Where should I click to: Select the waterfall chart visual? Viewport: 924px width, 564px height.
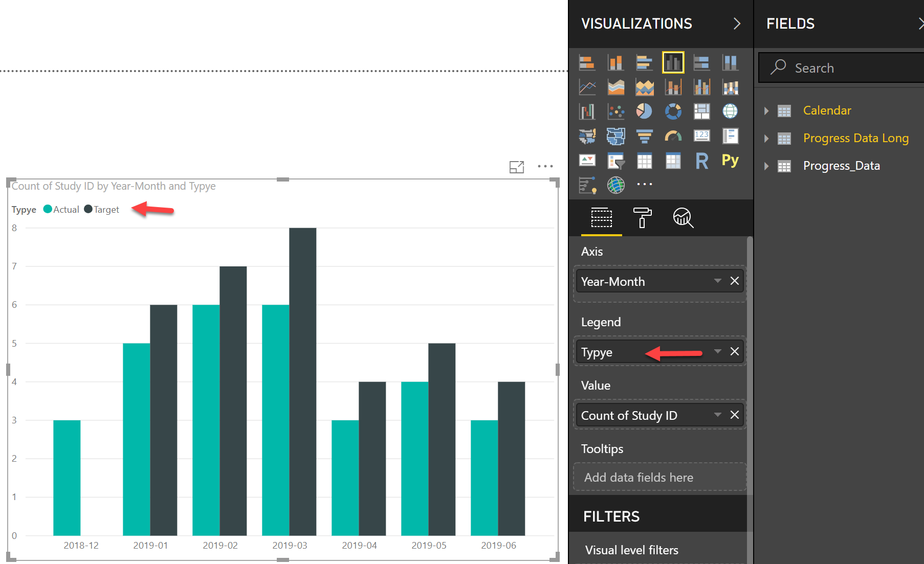click(587, 111)
